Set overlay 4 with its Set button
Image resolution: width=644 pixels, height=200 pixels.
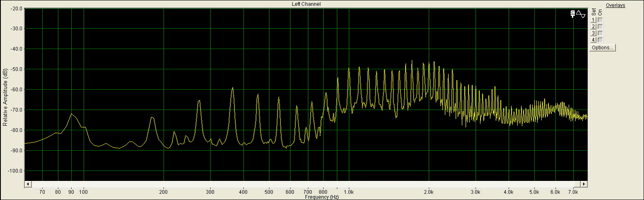point(593,40)
